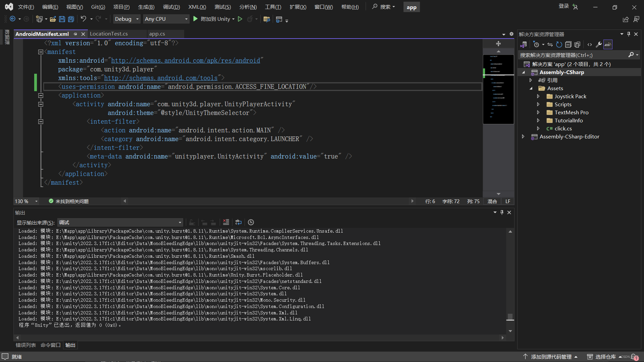The height and width of the screenshot is (362, 644).
Task: Switch to the LocationTest.cs tab
Action: tap(109, 34)
